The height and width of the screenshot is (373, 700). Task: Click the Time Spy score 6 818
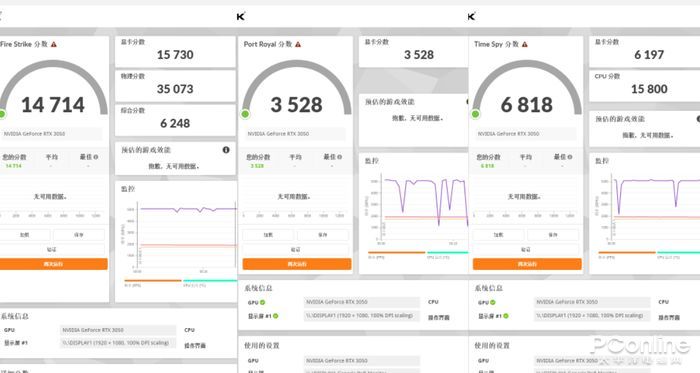tap(527, 105)
